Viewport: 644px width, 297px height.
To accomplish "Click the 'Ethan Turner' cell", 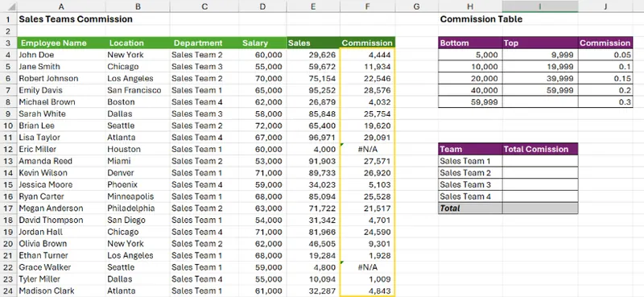I will [61, 255].
